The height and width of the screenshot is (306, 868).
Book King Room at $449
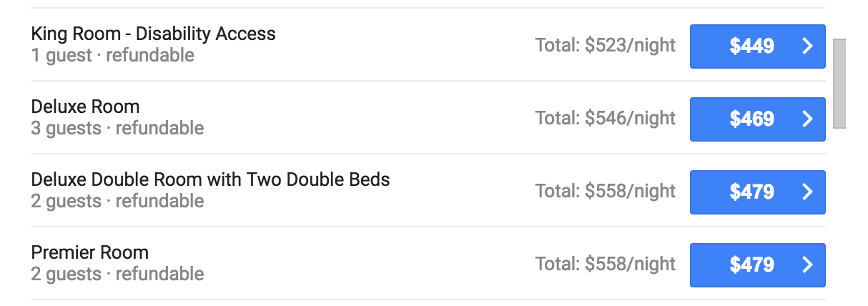click(x=751, y=46)
